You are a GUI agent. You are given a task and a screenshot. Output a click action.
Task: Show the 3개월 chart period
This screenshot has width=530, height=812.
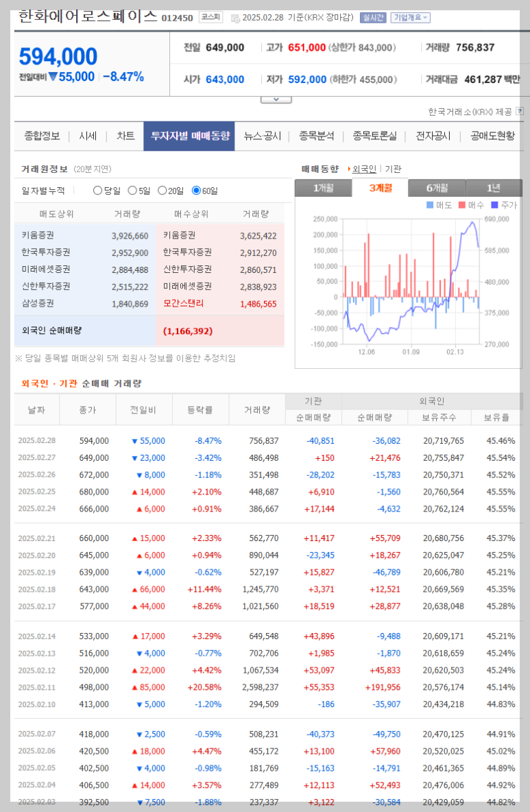coord(381,188)
